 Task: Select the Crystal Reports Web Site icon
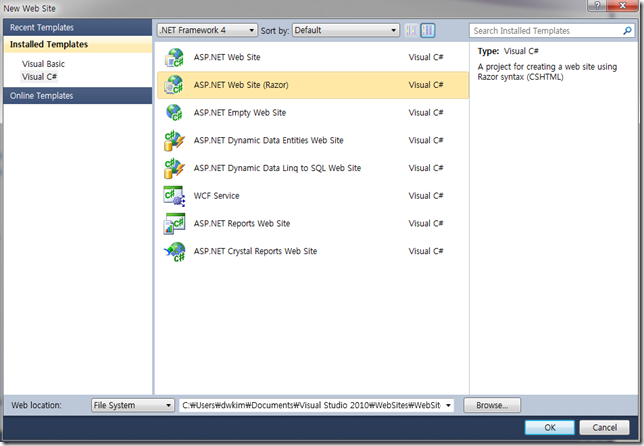click(x=174, y=251)
